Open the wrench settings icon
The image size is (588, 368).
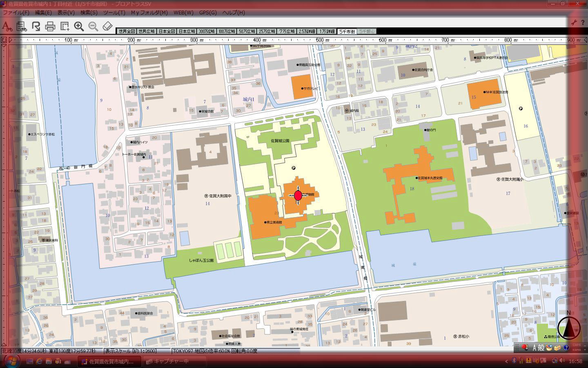click(x=574, y=22)
